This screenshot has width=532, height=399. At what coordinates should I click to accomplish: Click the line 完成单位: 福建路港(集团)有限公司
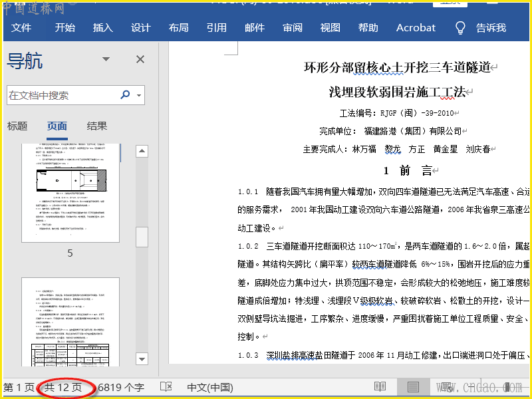(x=390, y=131)
